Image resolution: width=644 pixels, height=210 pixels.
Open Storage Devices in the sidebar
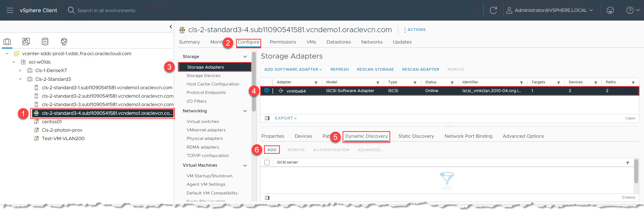tap(203, 76)
